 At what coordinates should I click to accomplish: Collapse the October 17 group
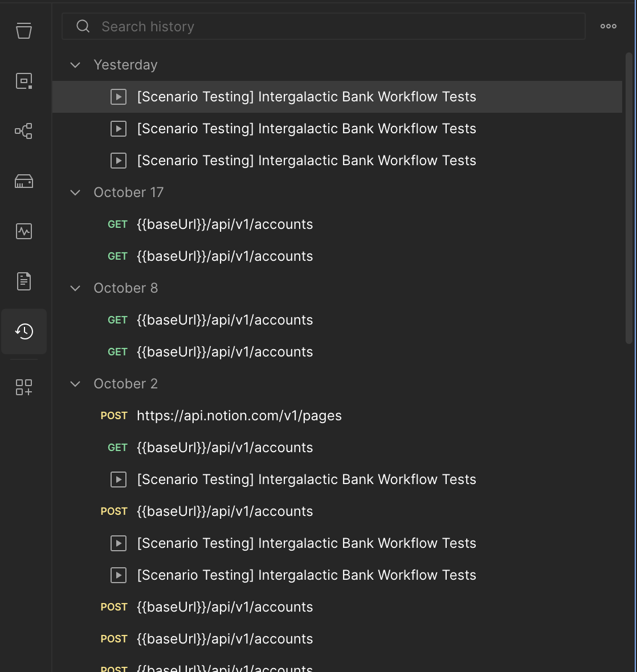[75, 192]
